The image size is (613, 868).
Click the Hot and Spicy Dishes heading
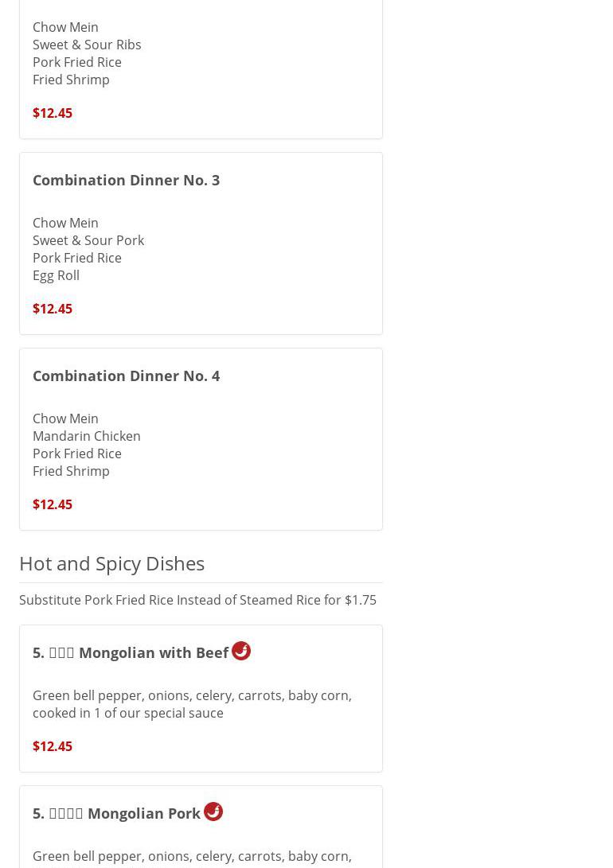pos(111,563)
